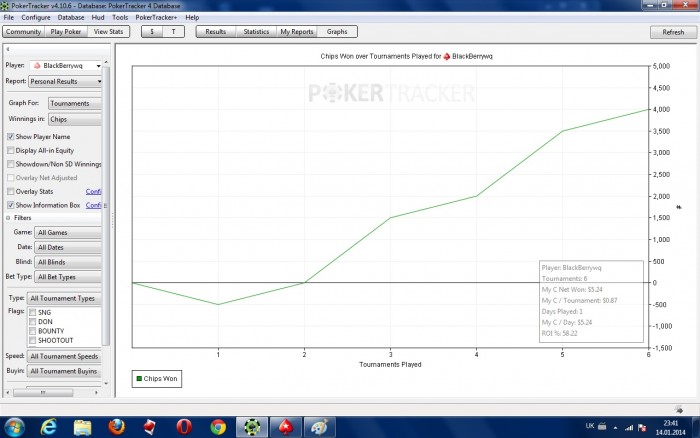Image resolution: width=700 pixels, height=438 pixels.
Task: Open the Date filter All Dates
Action: (x=68, y=247)
